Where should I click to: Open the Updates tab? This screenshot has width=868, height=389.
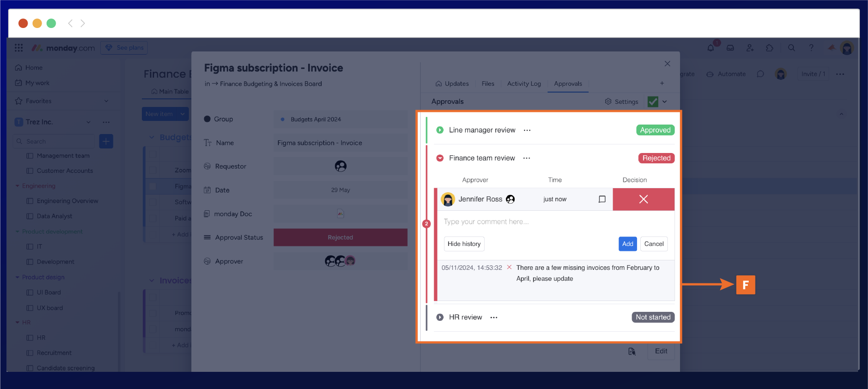(452, 83)
